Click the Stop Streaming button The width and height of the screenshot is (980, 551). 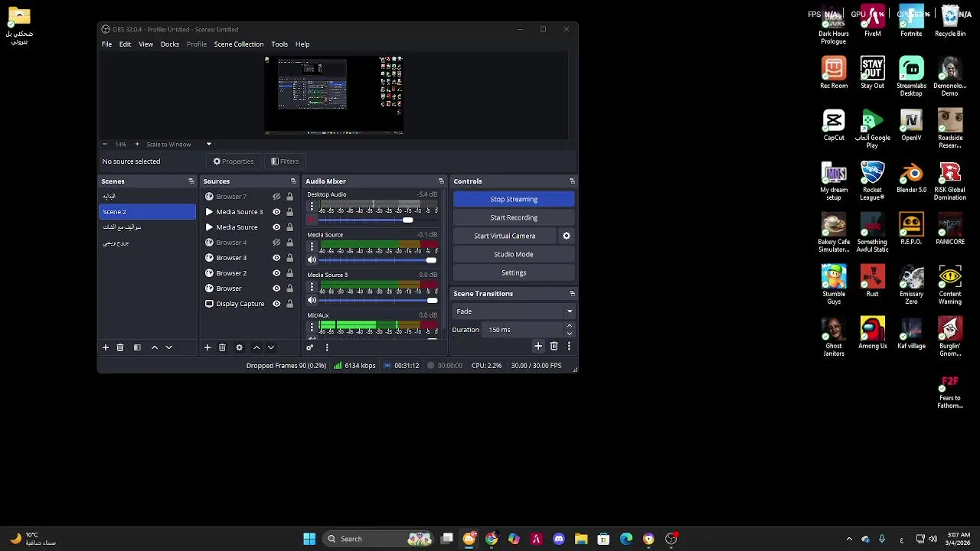514,199
